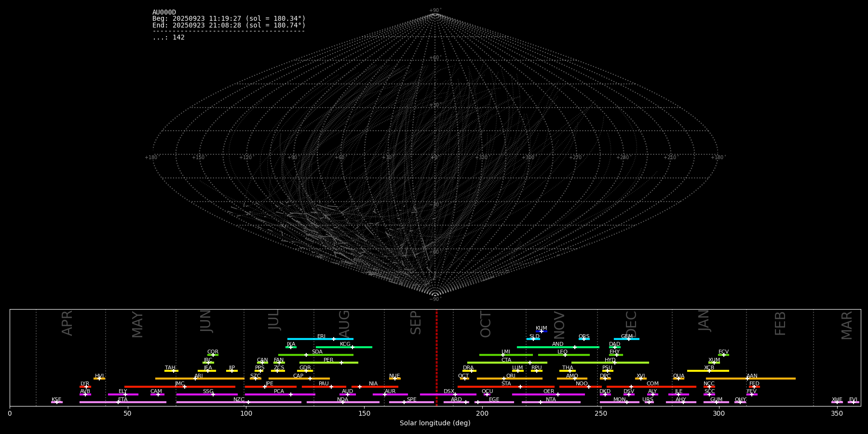The width and height of the screenshot is (868, 434).
Task: Select the XHE shower label
Action: [837, 400]
